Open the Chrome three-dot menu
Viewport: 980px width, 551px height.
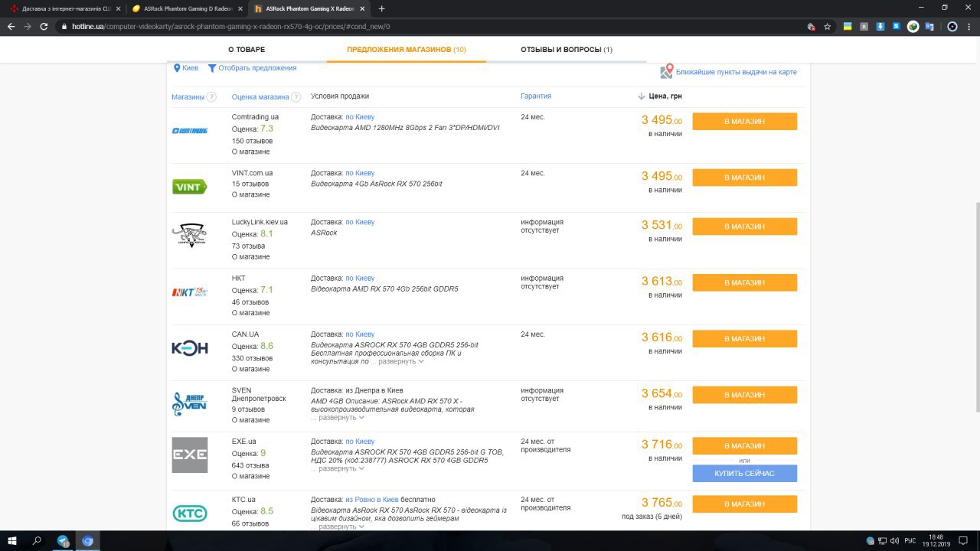[969, 26]
